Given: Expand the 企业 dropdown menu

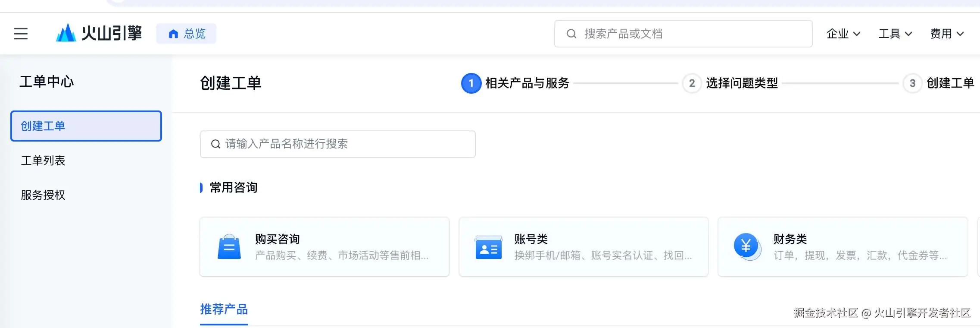Looking at the screenshot, I should tap(843, 34).
